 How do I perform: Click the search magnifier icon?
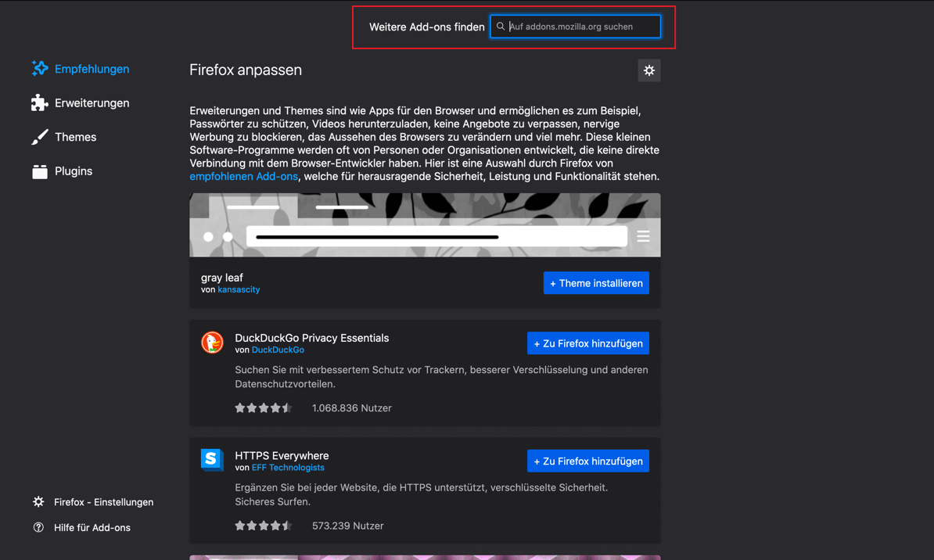point(501,27)
